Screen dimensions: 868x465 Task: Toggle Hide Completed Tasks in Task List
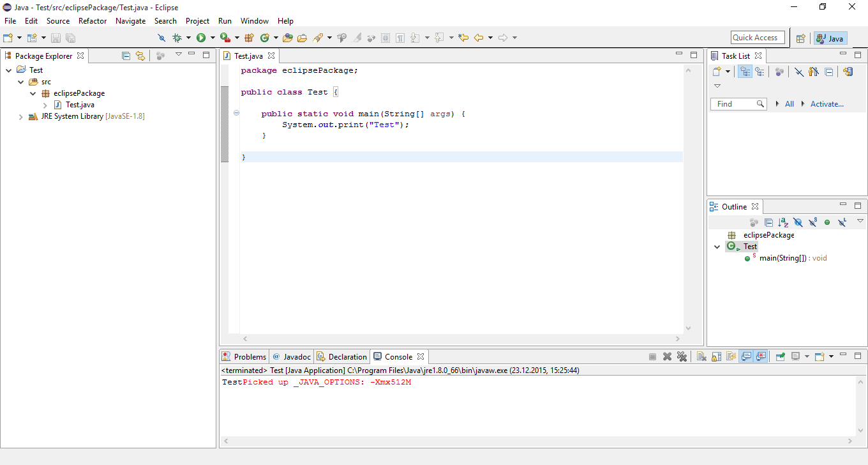[798, 72]
